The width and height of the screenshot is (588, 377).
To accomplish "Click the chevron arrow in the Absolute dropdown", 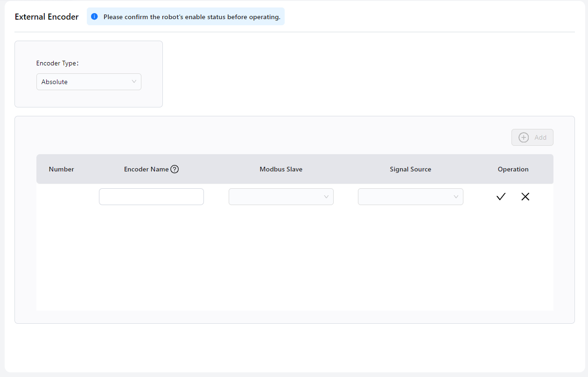I will coord(134,82).
